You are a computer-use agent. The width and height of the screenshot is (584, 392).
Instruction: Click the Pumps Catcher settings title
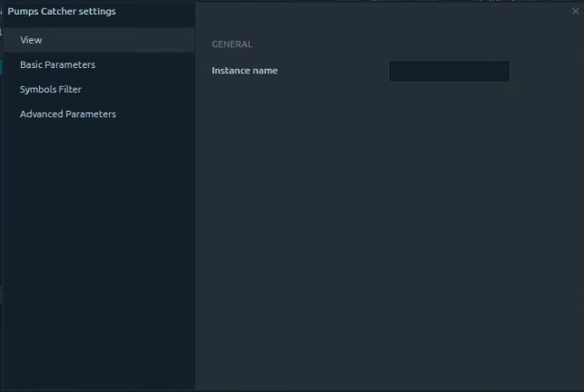coord(62,12)
